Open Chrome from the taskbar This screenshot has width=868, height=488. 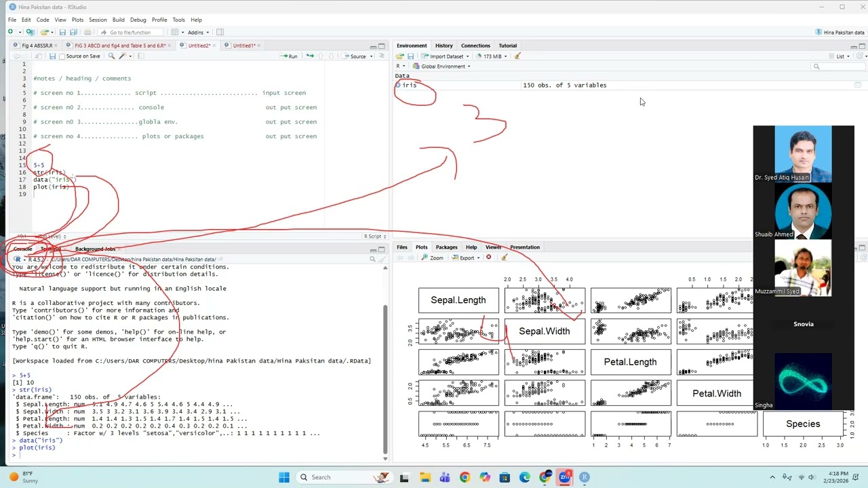pos(465,477)
